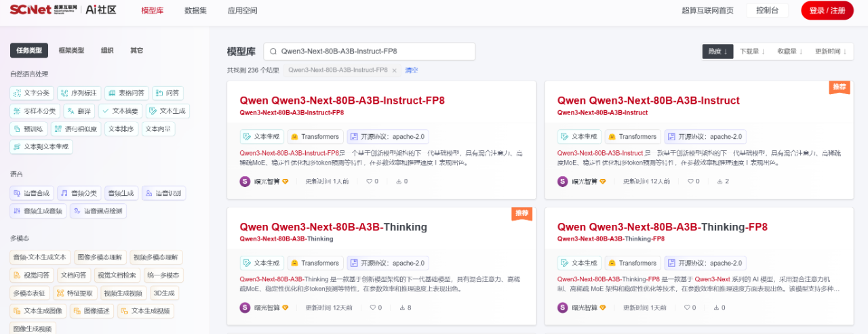868x334 pixels.
Task: Open Qwen Qwen3-Next-80B-A3B-Instruct model title
Action: tap(648, 100)
